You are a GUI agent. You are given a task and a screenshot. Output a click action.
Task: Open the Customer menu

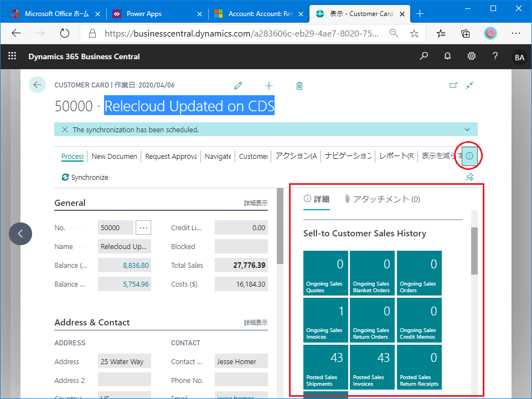tap(253, 156)
